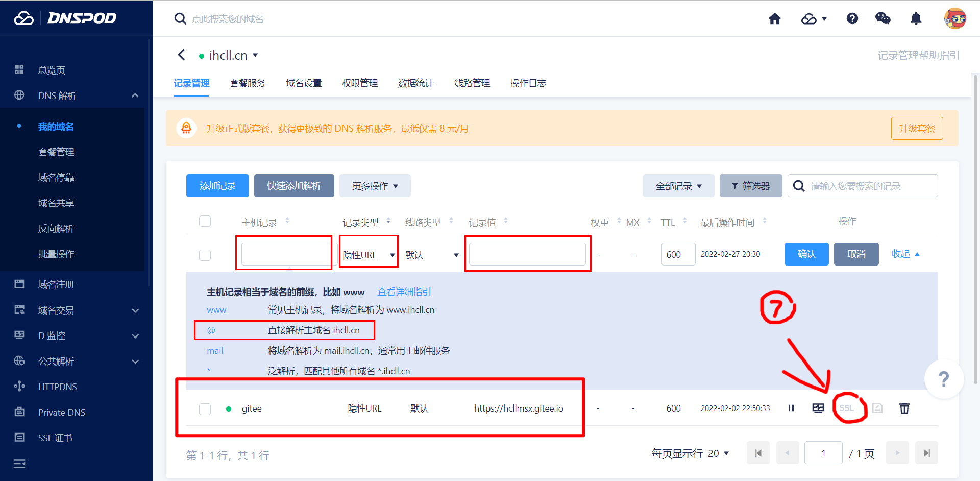
Task: Open 域名注册 in the sidebar
Action: (x=57, y=284)
